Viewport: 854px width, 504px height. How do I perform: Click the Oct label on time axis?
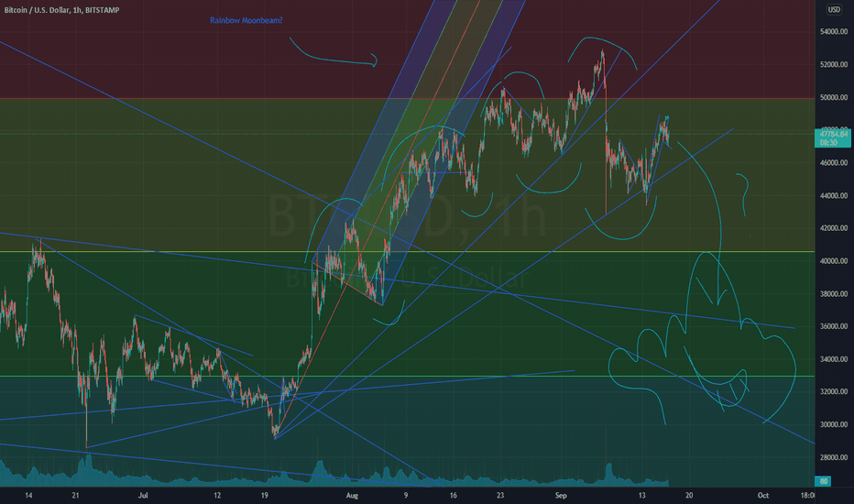tap(763, 495)
